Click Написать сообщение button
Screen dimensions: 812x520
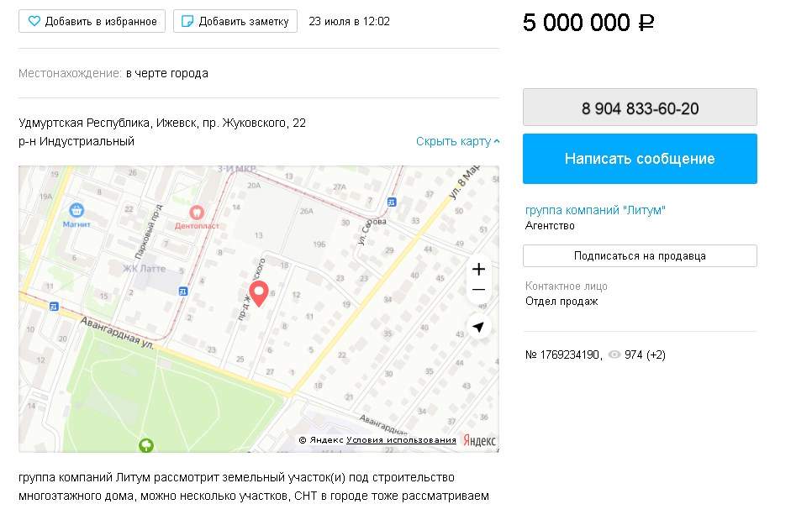coord(640,159)
